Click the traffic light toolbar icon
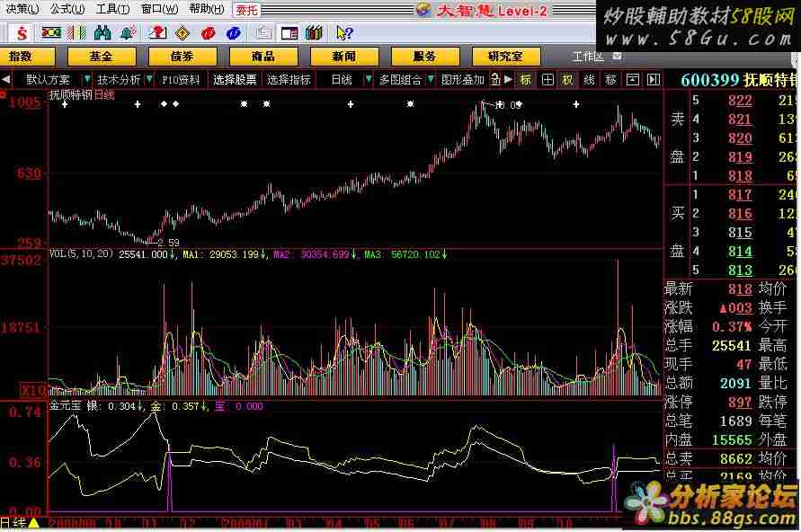Image resolution: width=801 pixels, height=532 pixels. coord(51,33)
